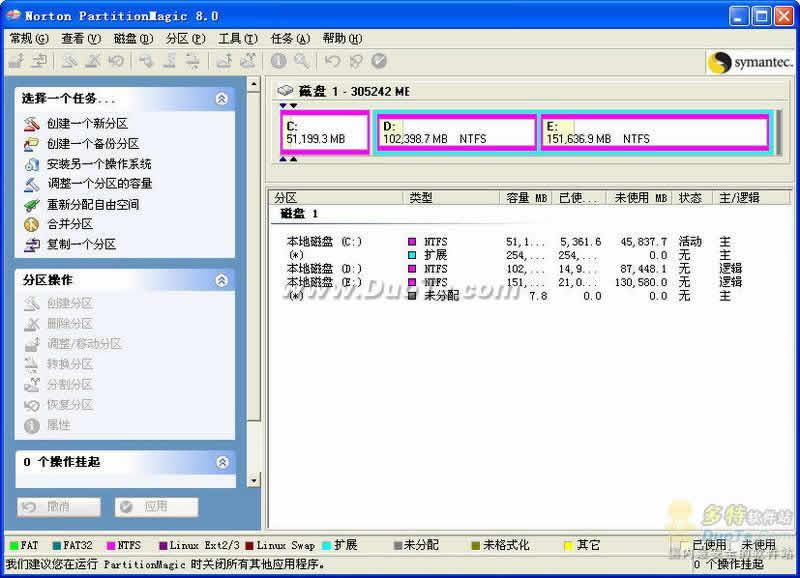
Task: Click the 转换分区 operation icon
Action: 32,364
